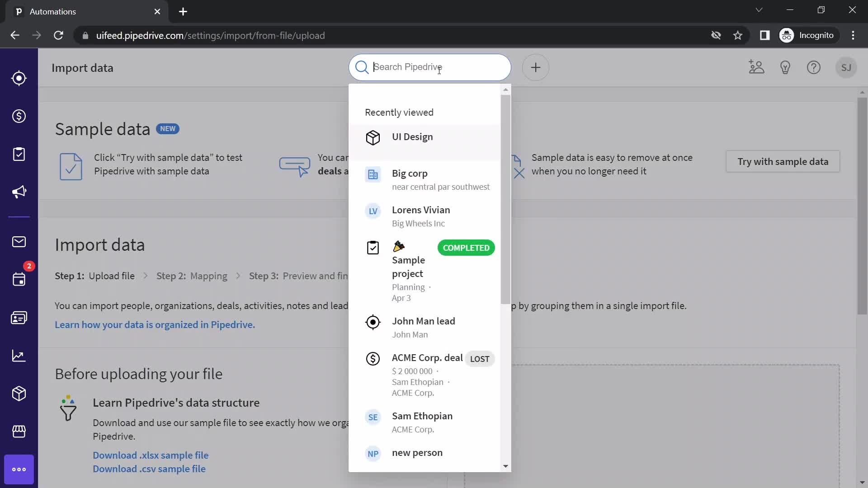
Task: Open ACME Corp. deal result
Action: pyautogui.click(x=425, y=375)
